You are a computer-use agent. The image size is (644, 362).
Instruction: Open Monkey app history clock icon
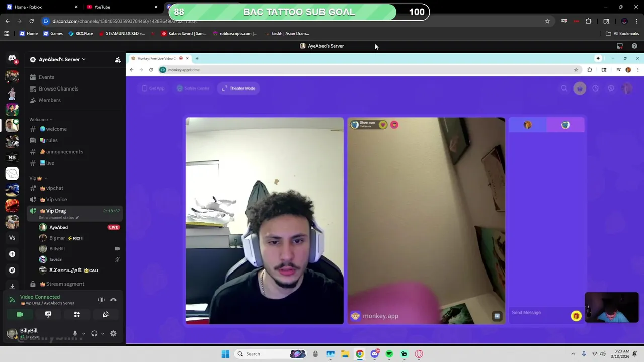[595, 88]
